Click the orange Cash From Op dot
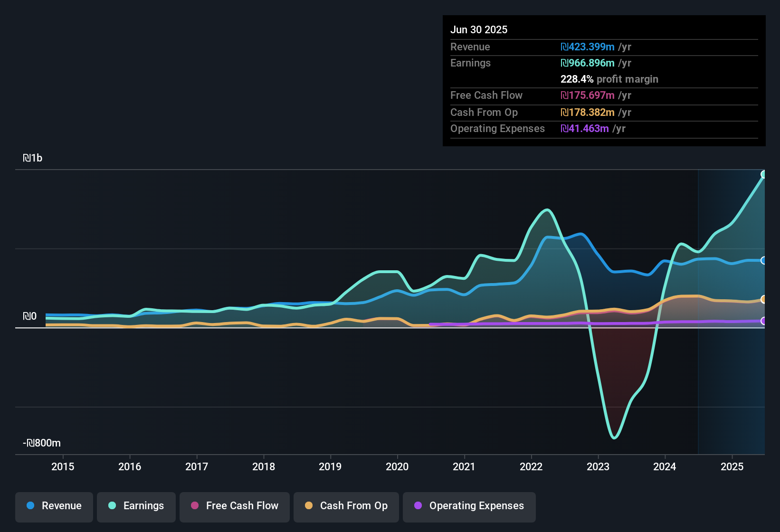Viewport: 780px width, 532px height. click(x=309, y=506)
